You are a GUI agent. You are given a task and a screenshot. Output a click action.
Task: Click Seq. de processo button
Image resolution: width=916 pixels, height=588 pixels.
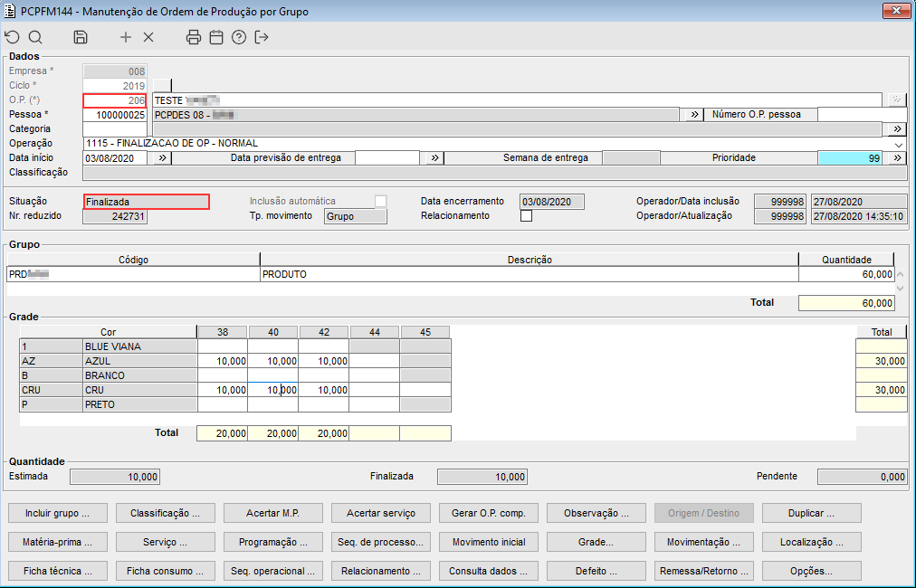tap(381, 542)
